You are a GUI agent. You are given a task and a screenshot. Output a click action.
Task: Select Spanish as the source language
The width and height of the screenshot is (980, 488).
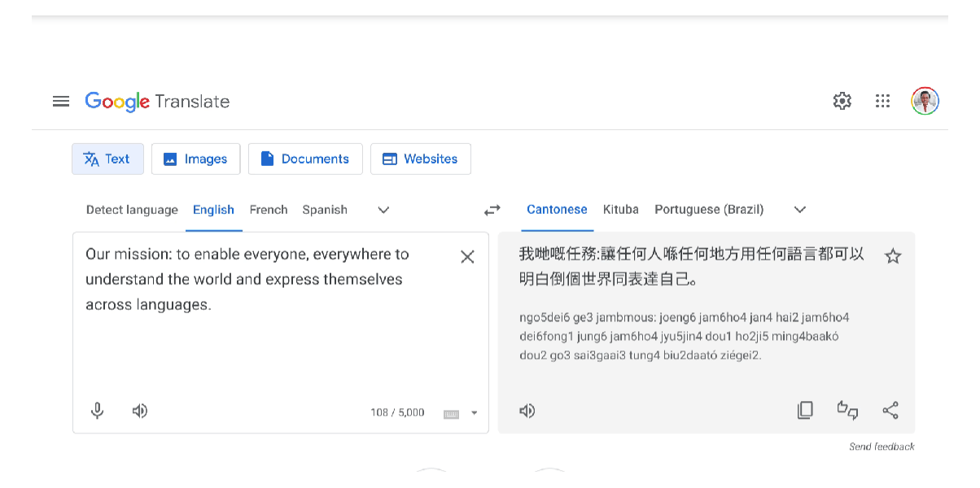point(324,209)
